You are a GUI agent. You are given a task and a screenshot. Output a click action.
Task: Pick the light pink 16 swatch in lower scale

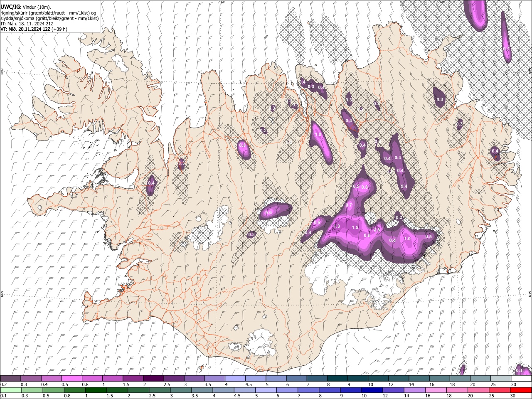point(436,390)
